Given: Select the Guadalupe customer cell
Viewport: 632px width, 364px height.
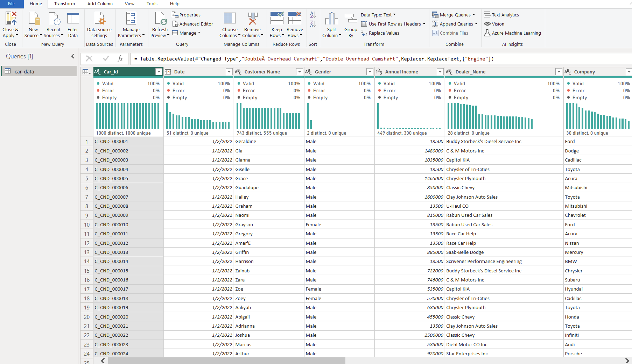Looking at the screenshot, I should point(269,187).
